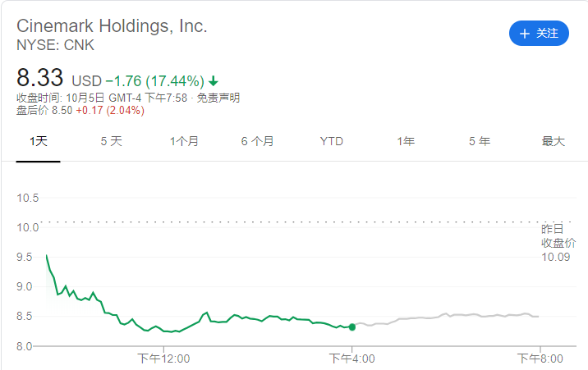The height and width of the screenshot is (370, 588).
Task: Click the 昨日收盘价 10.09 label
Action: coord(553,243)
